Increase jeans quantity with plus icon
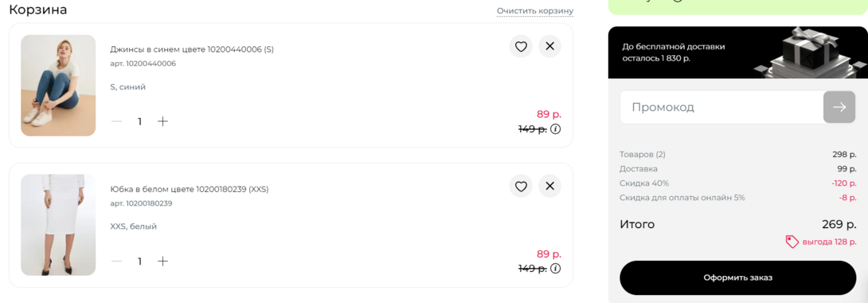This screenshot has width=868, height=303. [x=162, y=121]
